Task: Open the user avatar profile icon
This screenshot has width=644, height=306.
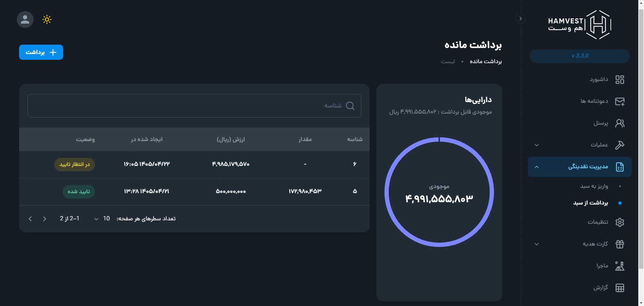Action: pyautogui.click(x=25, y=19)
